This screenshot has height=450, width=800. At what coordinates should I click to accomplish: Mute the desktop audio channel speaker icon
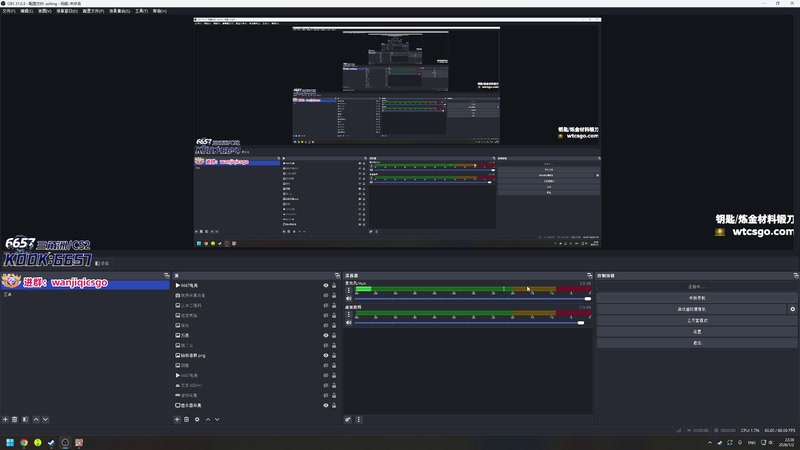[349, 323]
